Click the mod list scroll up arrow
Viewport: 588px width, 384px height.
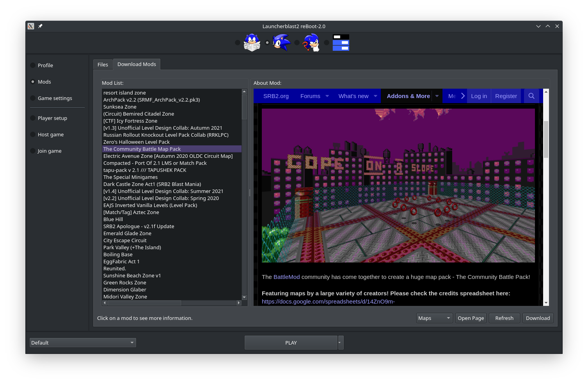coord(244,92)
